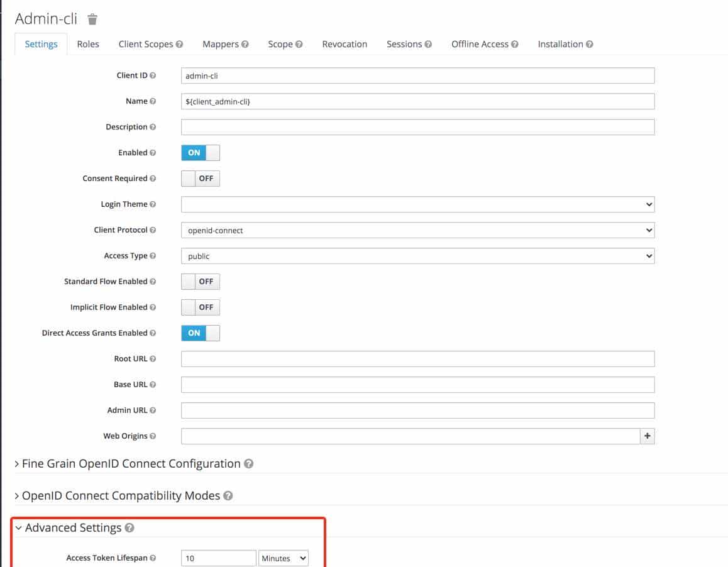Open the Access Type dropdown
The image size is (728, 567).
417,256
